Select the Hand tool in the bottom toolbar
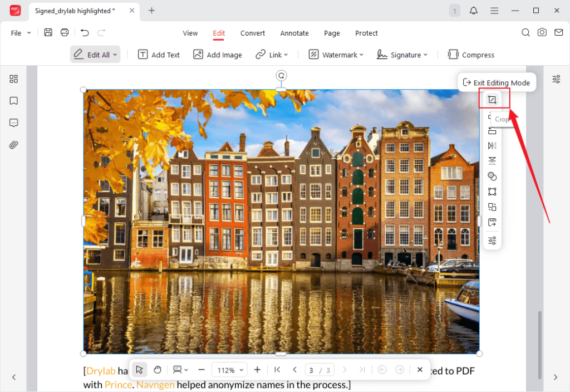 click(157, 369)
